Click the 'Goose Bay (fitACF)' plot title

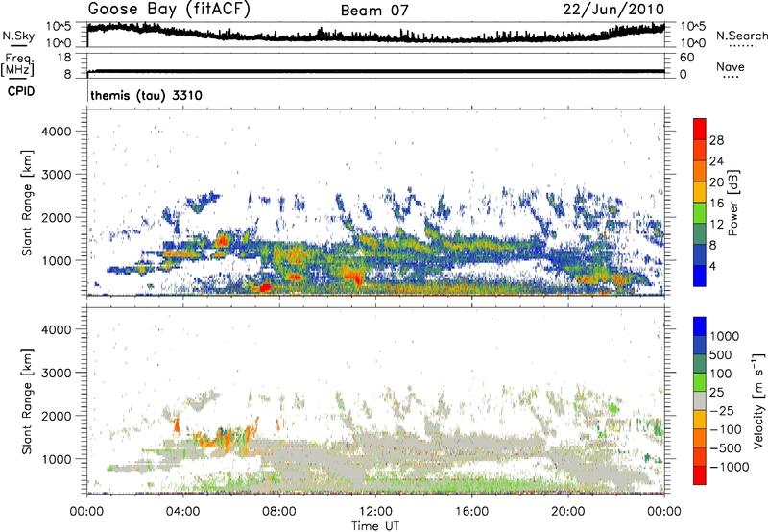[x=169, y=9]
